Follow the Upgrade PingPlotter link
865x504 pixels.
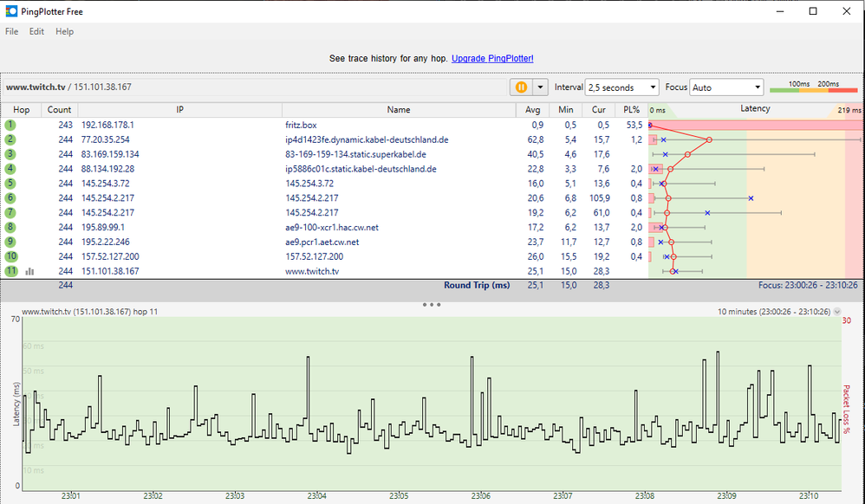[492, 58]
